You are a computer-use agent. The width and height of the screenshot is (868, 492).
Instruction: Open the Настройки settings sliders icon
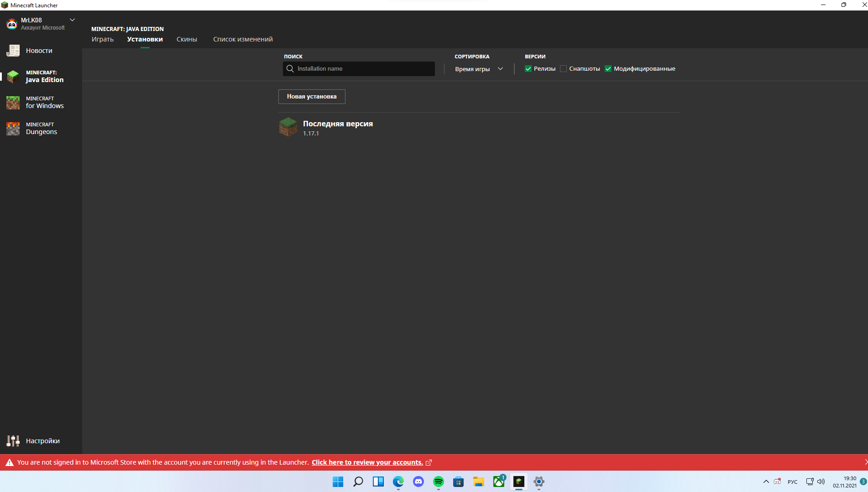click(13, 441)
